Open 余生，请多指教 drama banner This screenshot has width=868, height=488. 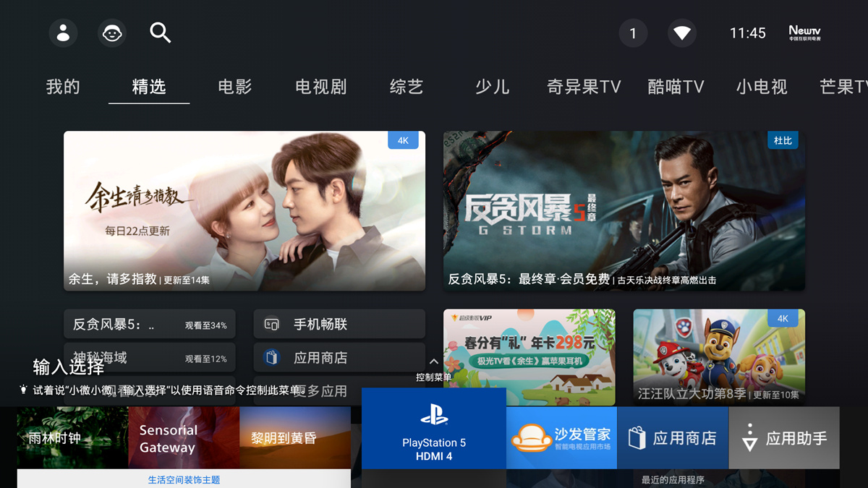coord(244,211)
